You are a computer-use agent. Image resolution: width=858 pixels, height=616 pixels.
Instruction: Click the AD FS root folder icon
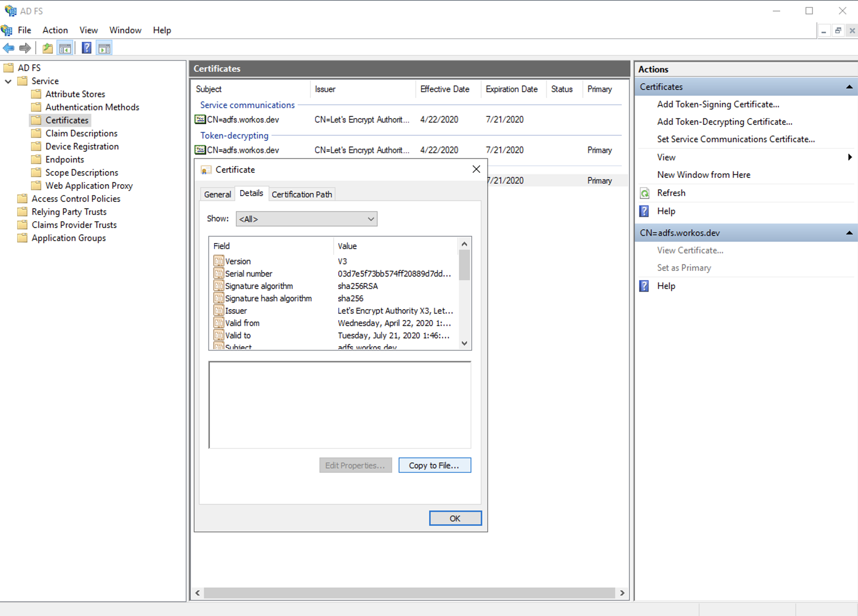click(9, 68)
